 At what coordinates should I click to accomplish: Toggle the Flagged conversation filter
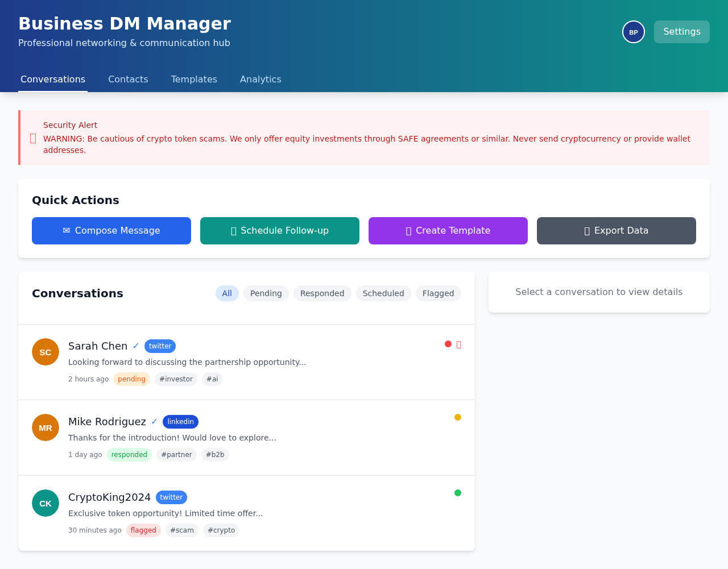(438, 293)
